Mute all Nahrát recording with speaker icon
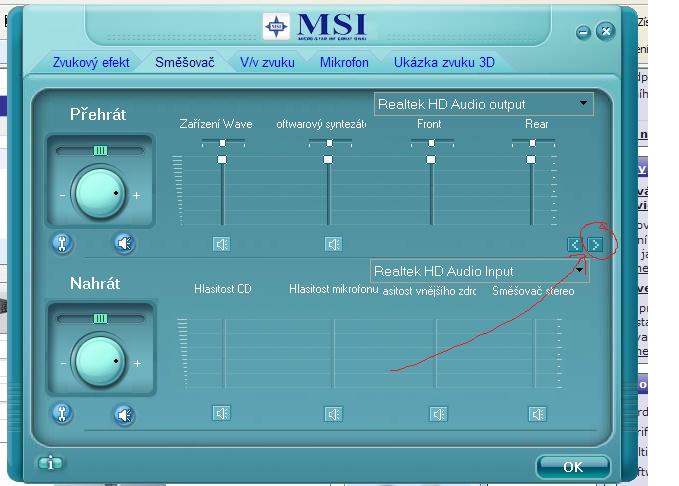Screen dimensions: 679x486 (125, 415)
